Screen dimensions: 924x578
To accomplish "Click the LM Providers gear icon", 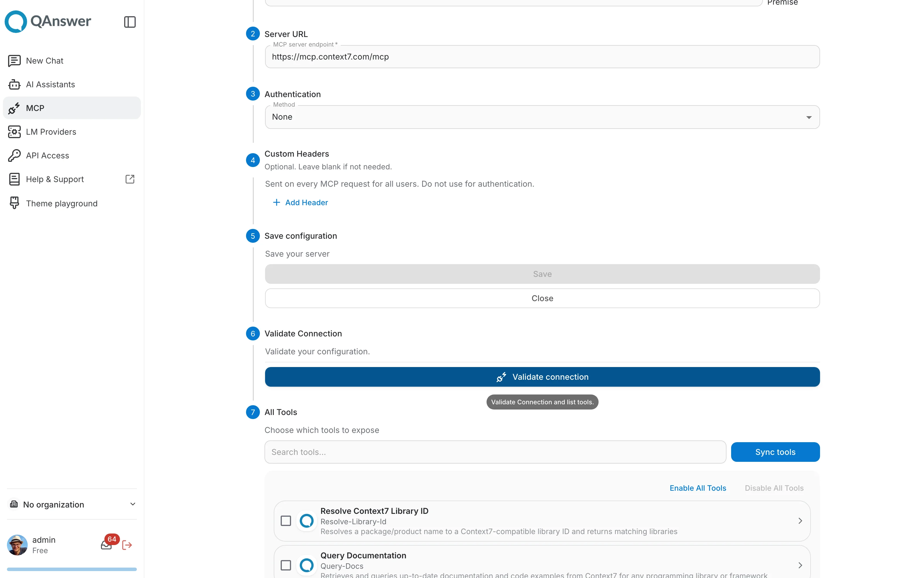I will 14,132.
